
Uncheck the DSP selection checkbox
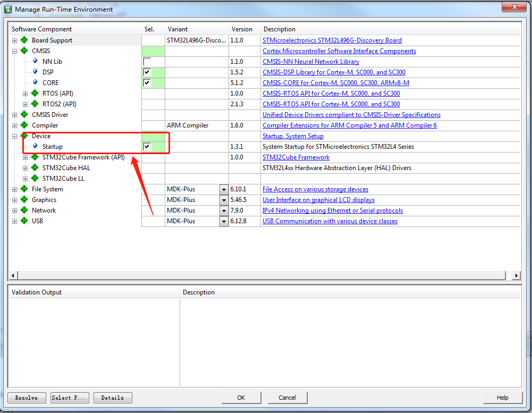click(147, 72)
